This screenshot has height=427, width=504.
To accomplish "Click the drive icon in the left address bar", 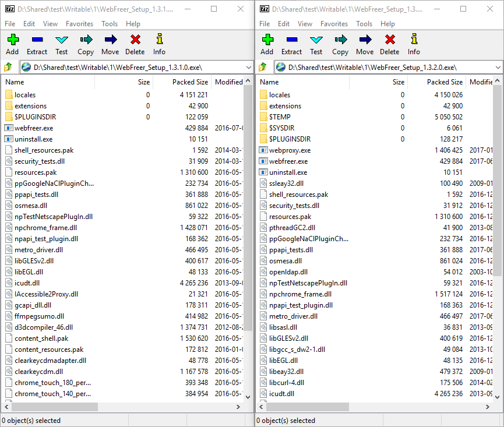I will (x=25, y=66).
